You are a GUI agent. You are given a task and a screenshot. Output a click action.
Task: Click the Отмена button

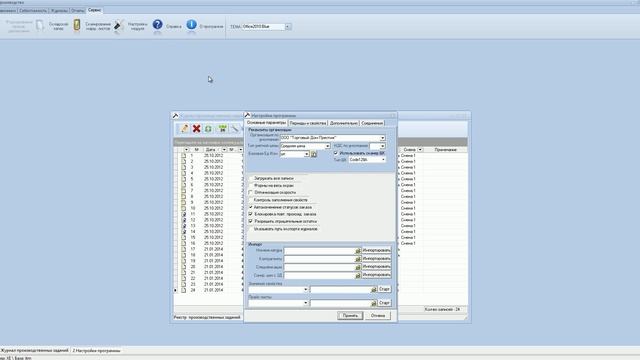(378, 316)
